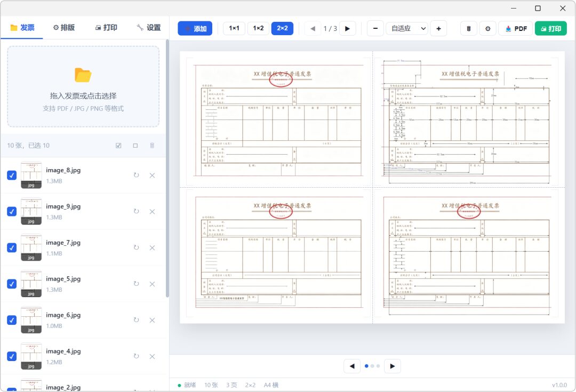This screenshot has height=392, width=576.
Task: Select the 1×2 layout
Action: (258, 28)
